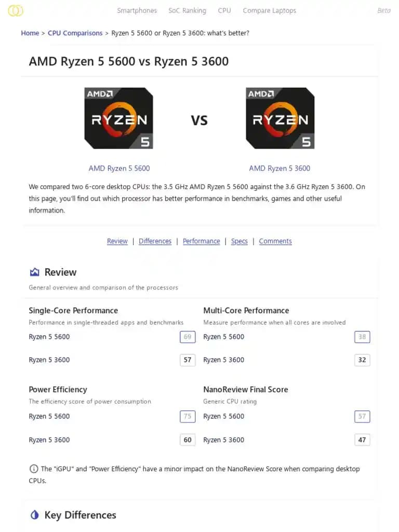Jump to the Specs anchor link

pos(239,241)
